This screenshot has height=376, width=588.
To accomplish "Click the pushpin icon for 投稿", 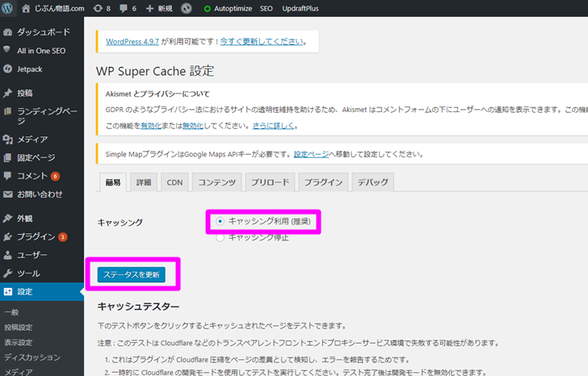I will [7, 94].
